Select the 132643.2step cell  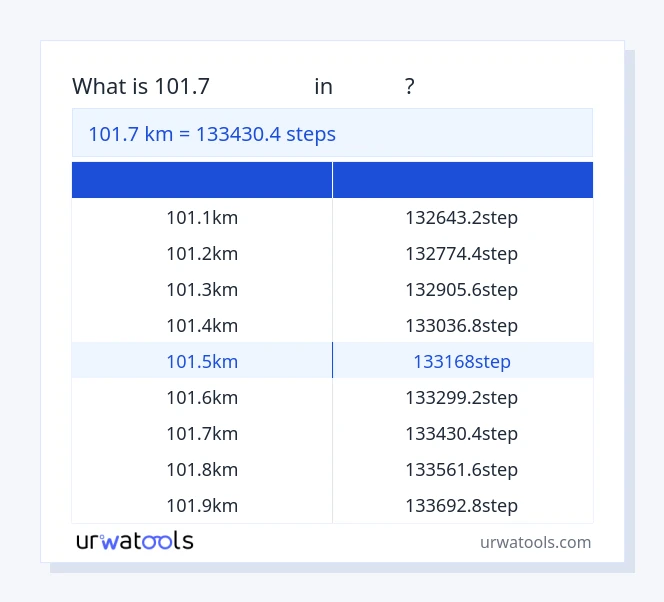pos(461,217)
